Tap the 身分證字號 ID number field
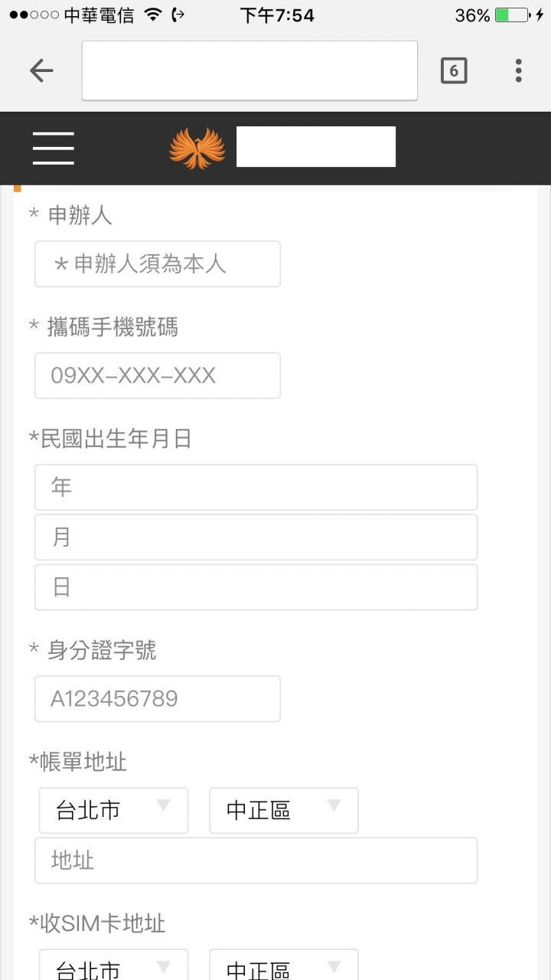 click(157, 698)
